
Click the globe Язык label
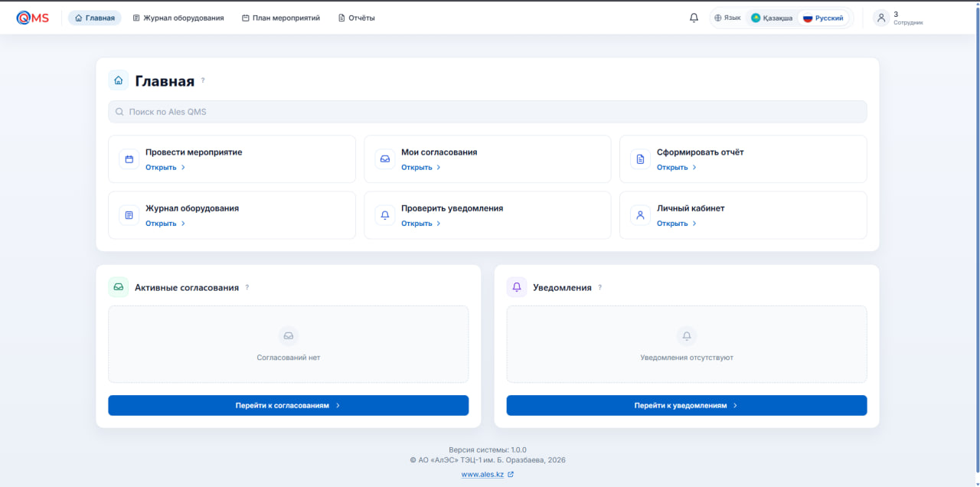727,18
